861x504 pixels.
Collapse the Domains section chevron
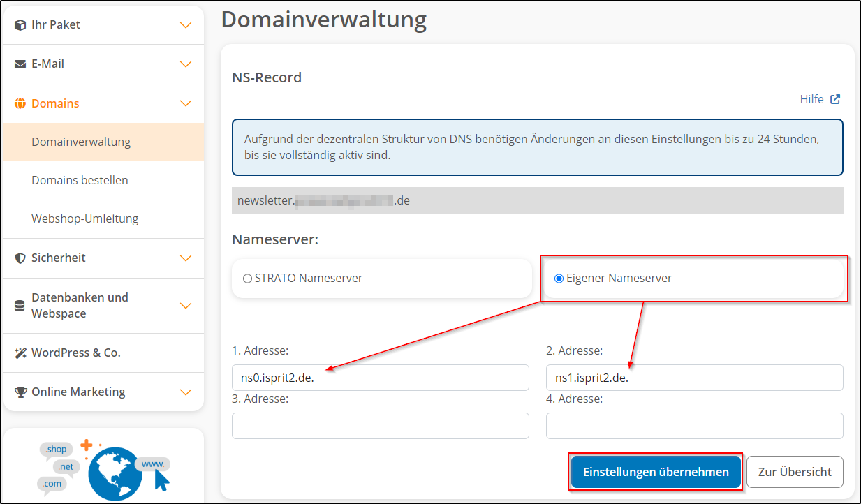tap(186, 104)
